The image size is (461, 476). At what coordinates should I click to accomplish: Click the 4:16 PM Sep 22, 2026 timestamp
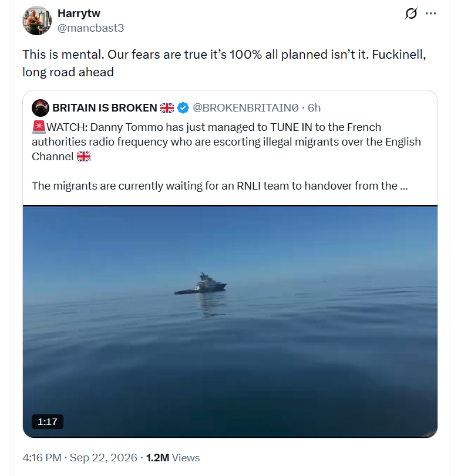80,457
